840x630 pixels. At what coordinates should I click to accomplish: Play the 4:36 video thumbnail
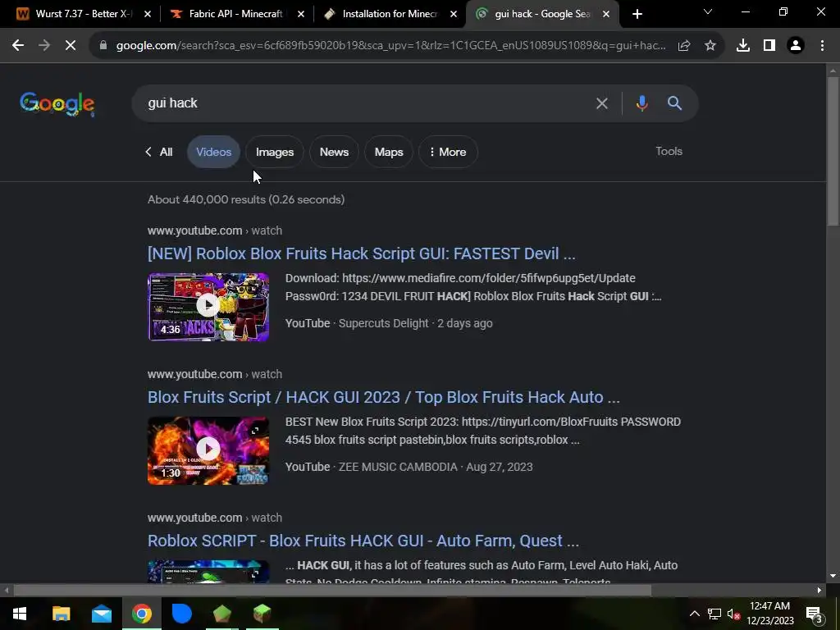pyautogui.click(x=208, y=307)
